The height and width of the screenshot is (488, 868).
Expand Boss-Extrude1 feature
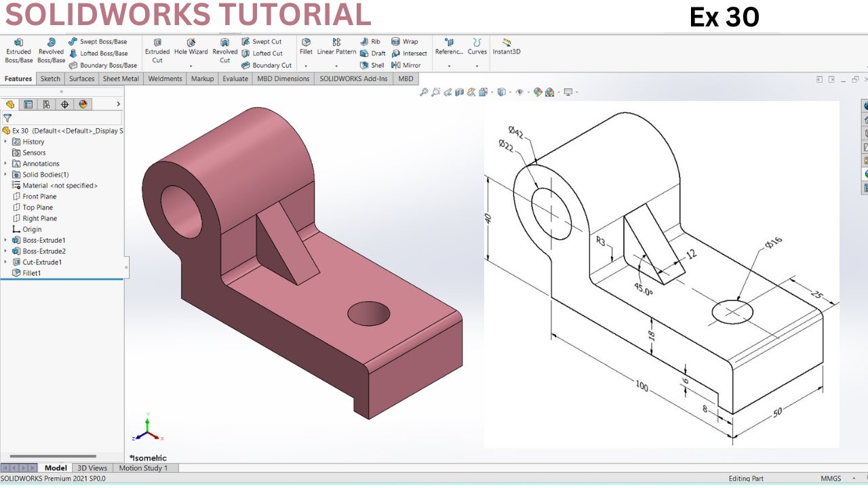(x=6, y=240)
